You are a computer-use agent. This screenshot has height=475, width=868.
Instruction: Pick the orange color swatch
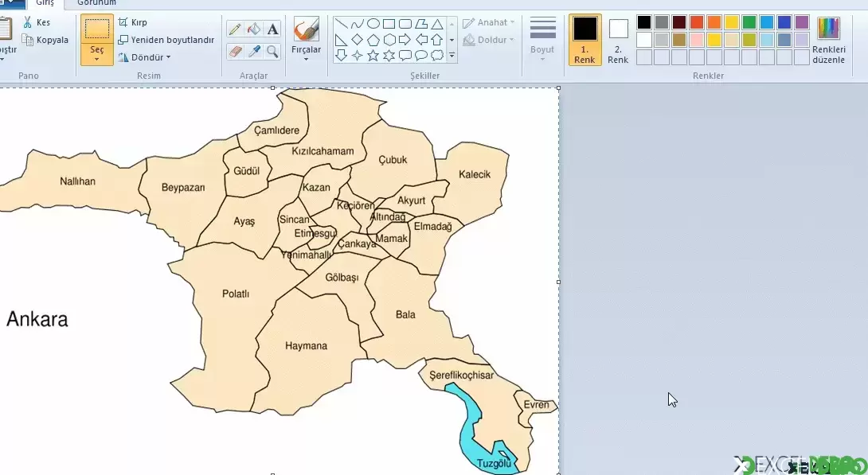point(714,22)
